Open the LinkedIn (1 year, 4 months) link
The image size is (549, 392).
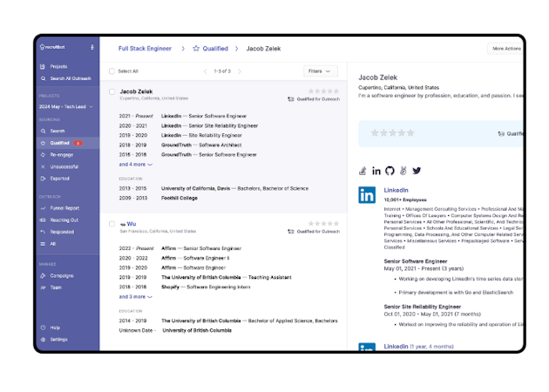(418, 346)
